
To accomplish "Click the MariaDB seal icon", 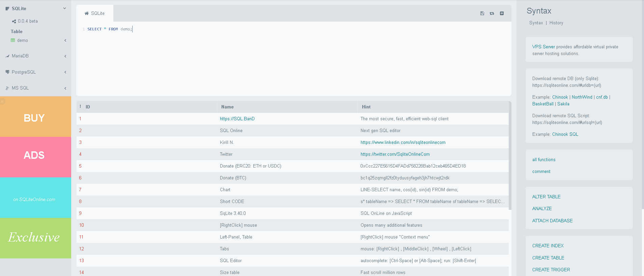I will coord(7,56).
